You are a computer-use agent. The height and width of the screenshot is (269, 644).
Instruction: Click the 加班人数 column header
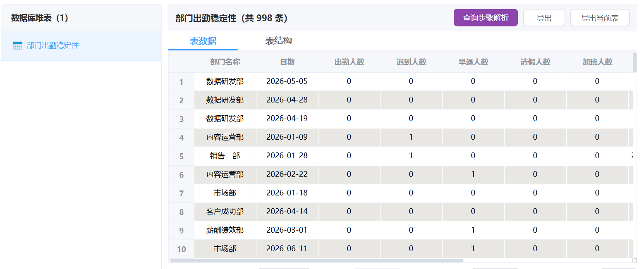coord(597,62)
